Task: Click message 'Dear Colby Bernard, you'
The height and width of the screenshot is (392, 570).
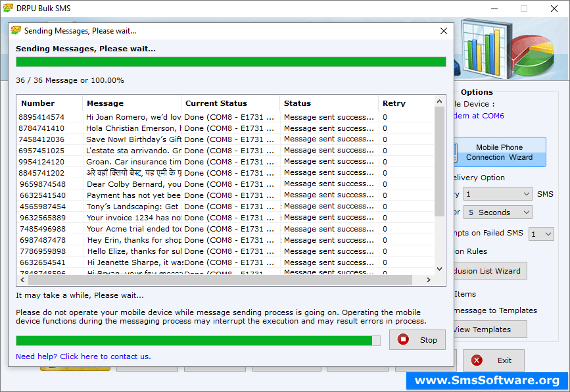Action: pyautogui.click(x=133, y=184)
